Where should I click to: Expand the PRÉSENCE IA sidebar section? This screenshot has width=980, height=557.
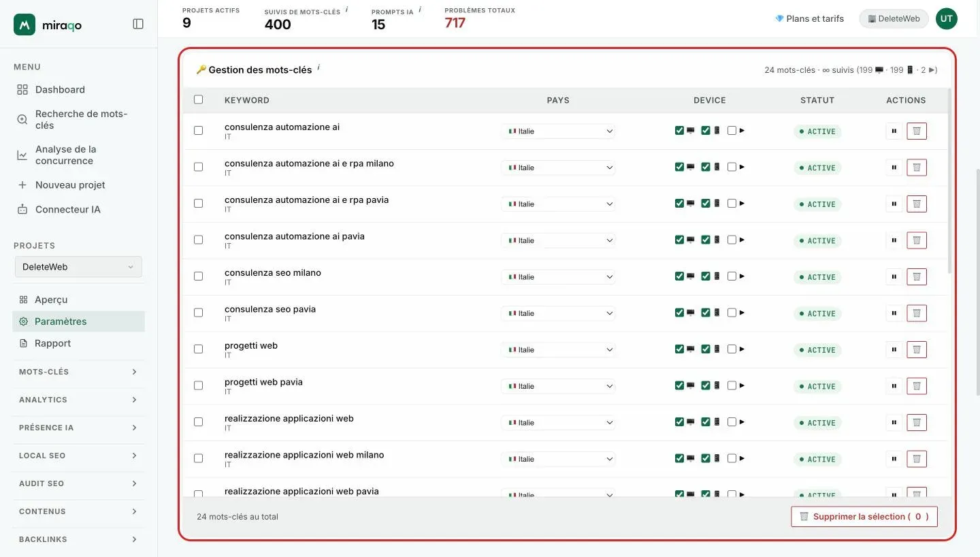[78, 428]
